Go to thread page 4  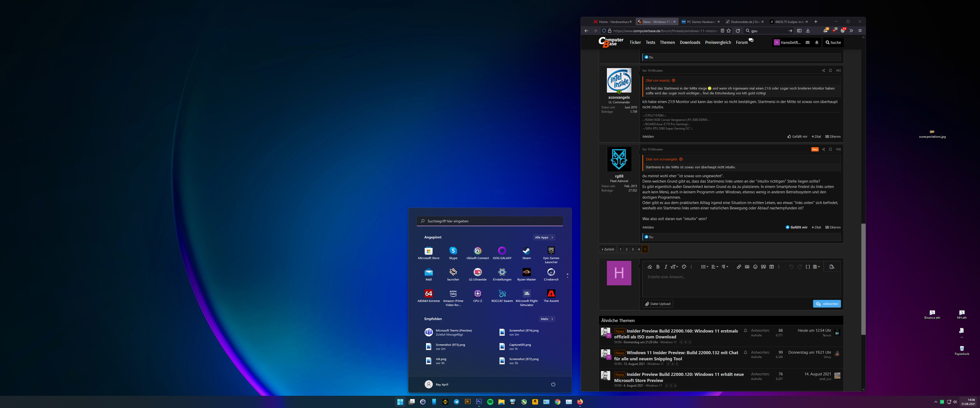[639, 249]
